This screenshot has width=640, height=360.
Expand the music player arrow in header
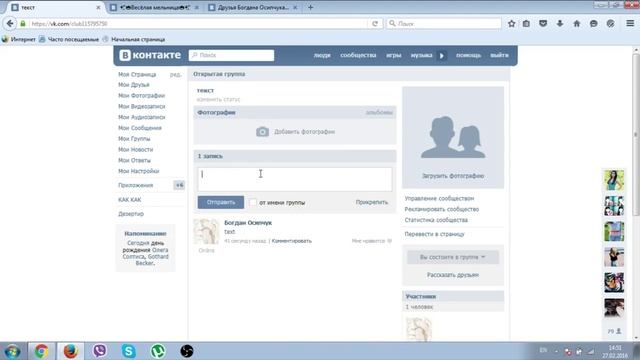click(x=442, y=56)
